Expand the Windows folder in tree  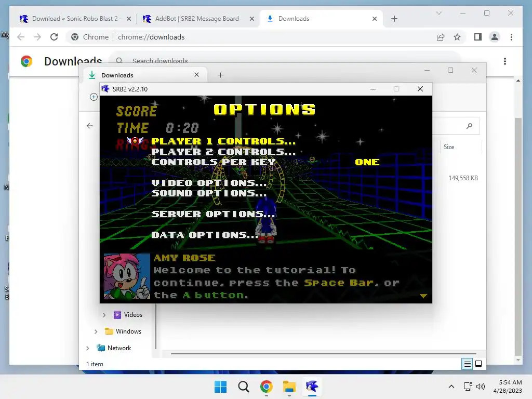pos(96,331)
